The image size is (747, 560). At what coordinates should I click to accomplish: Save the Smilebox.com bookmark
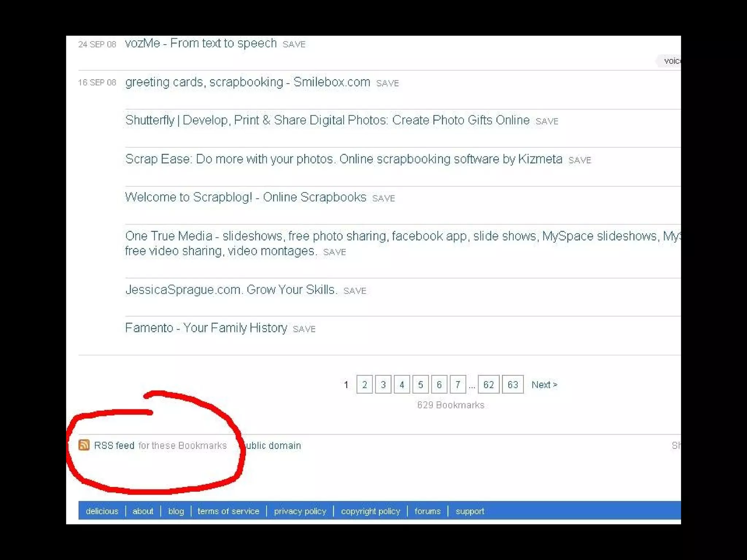point(387,83)
